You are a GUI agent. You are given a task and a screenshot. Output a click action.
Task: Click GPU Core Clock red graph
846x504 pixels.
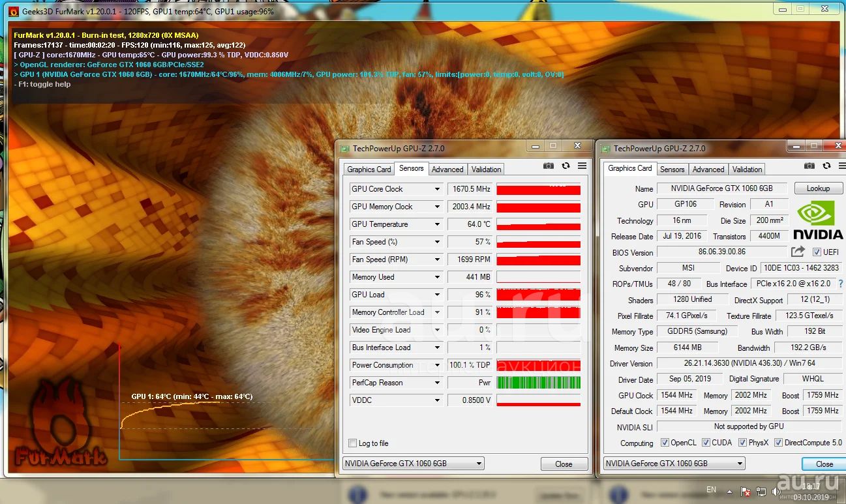pyautogui.click(x=539, y=189)
